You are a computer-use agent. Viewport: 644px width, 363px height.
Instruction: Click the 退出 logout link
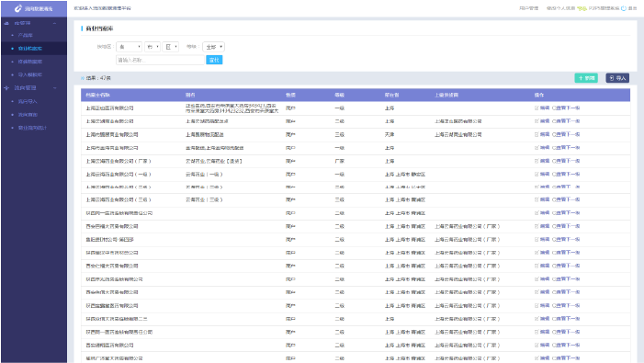coord(632,8)
